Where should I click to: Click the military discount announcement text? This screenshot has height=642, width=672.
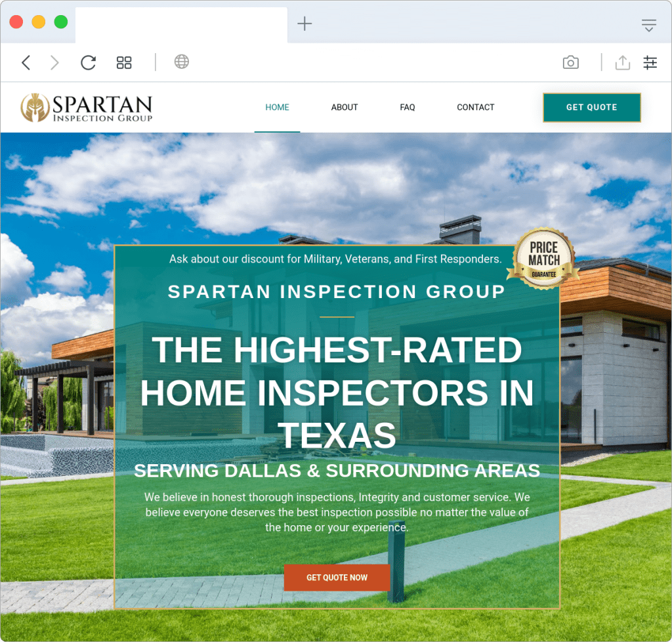click(x=335, y=259)
